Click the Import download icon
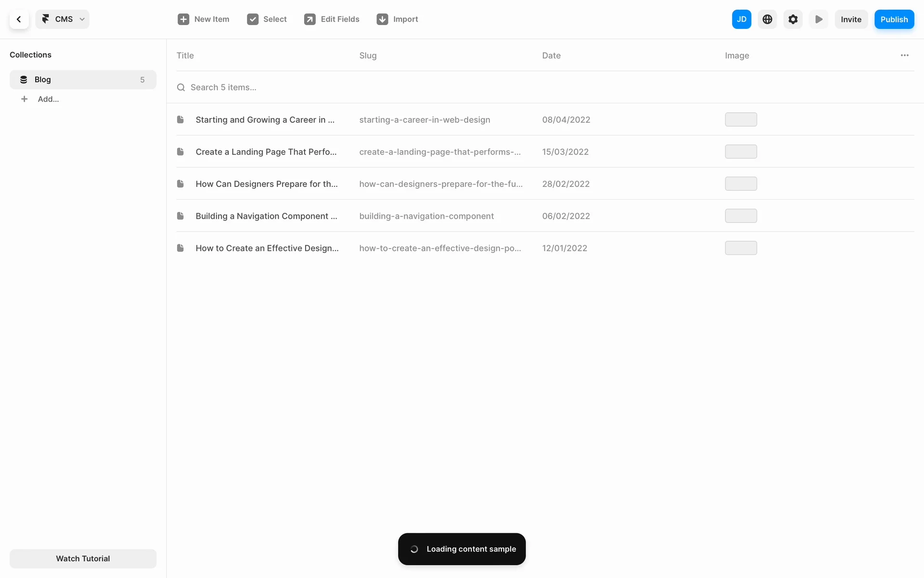 coord(383,19)
